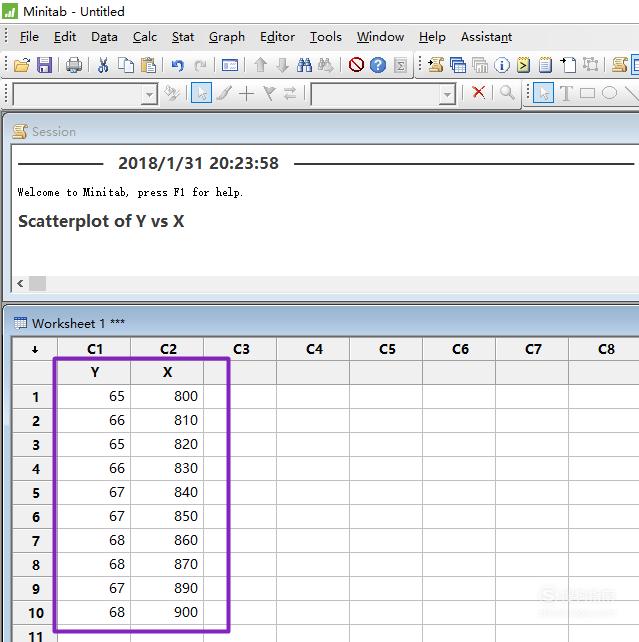Viewport: 639px width, 642px height.
Task: Open the File menu
Action: point(29,37)
